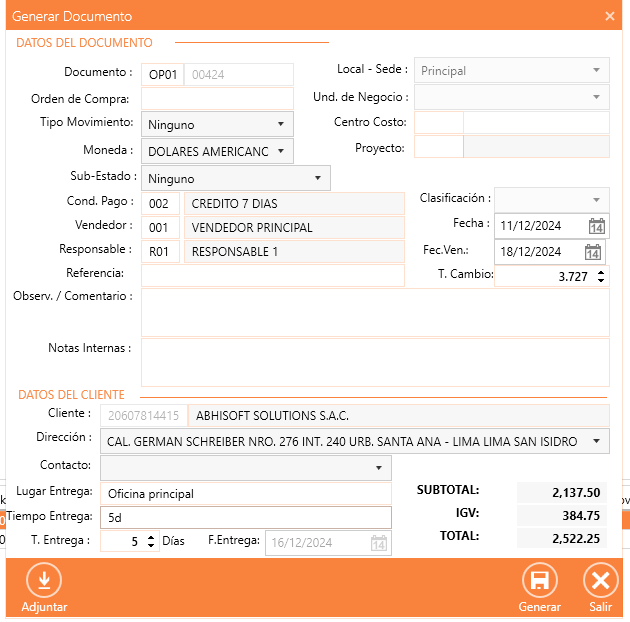This screenshot has width=630, height=622.
Task: Click the Observ. / Comentario text area
Action: click(375, 313)
